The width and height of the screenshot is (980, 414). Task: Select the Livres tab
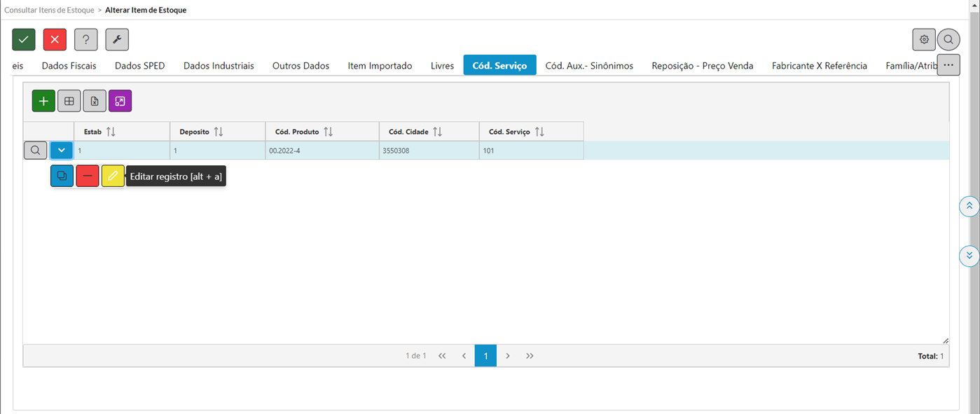[442, 66]
